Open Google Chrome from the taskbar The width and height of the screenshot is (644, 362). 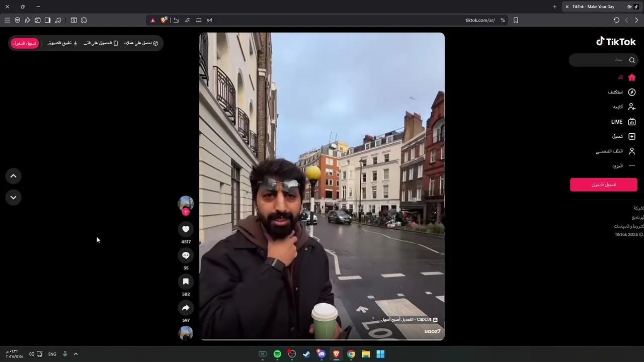coord(351,354)
